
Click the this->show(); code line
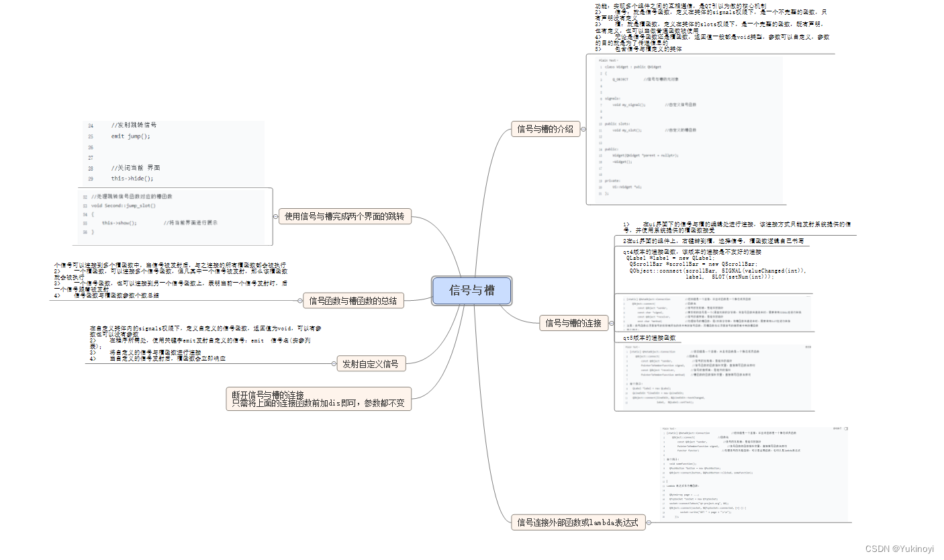tap(120, 223)
